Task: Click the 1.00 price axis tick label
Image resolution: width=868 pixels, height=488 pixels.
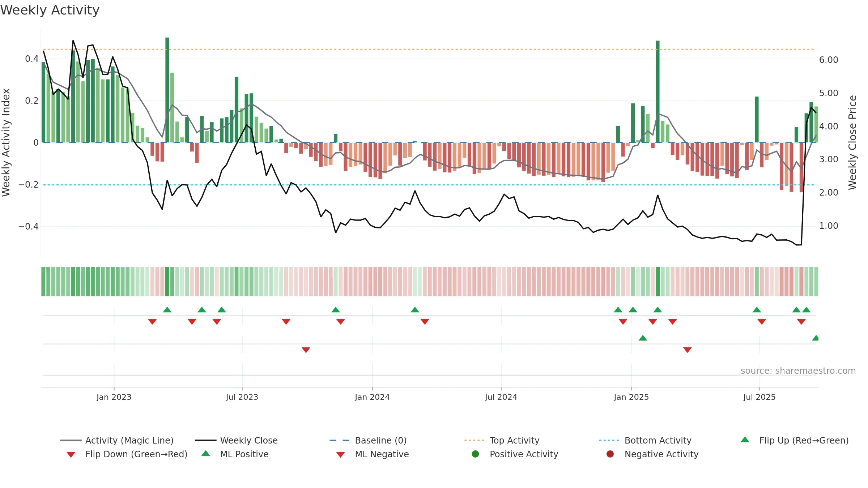Action: click(x=829, y=226)
